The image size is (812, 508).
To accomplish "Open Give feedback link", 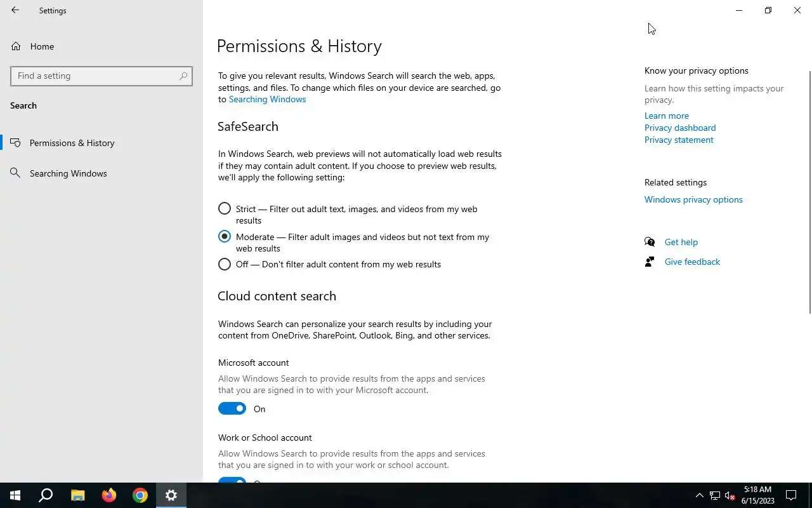I will tap(691, 262).
